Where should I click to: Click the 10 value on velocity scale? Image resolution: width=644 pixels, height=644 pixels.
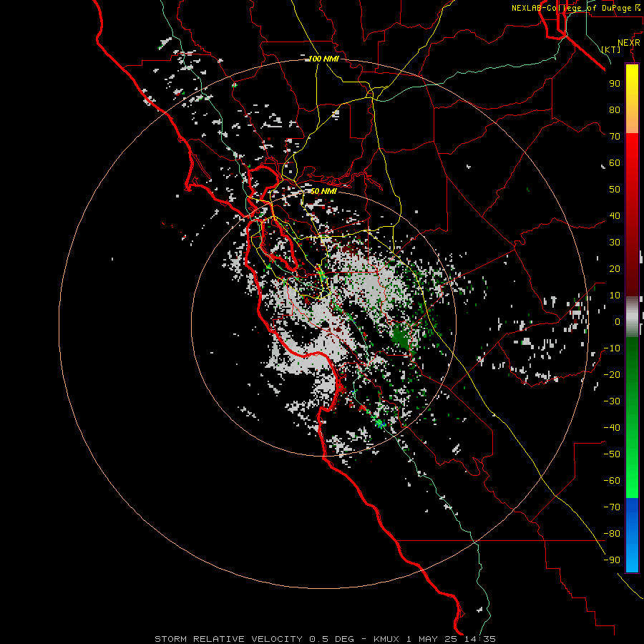pos(615,296)
